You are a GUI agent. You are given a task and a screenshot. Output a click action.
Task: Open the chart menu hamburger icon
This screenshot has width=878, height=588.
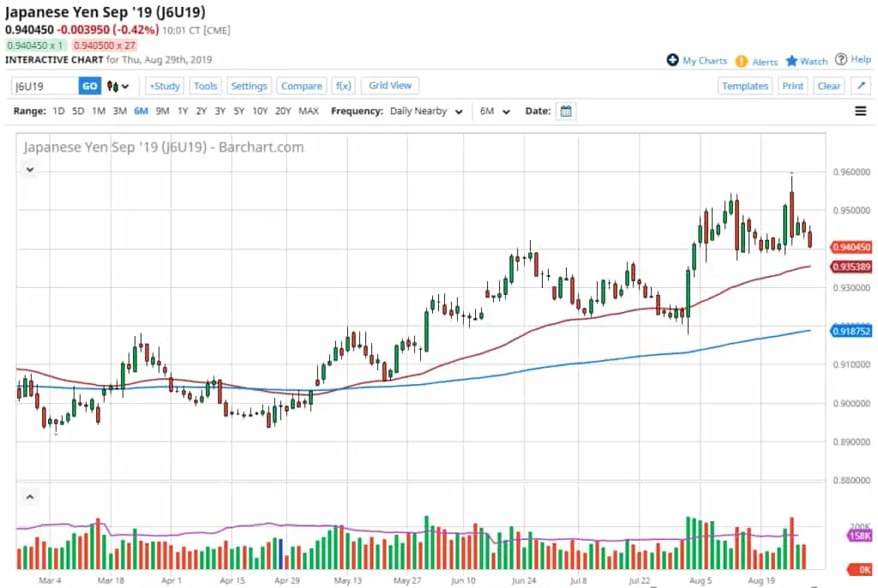click(x=860, y=111)
